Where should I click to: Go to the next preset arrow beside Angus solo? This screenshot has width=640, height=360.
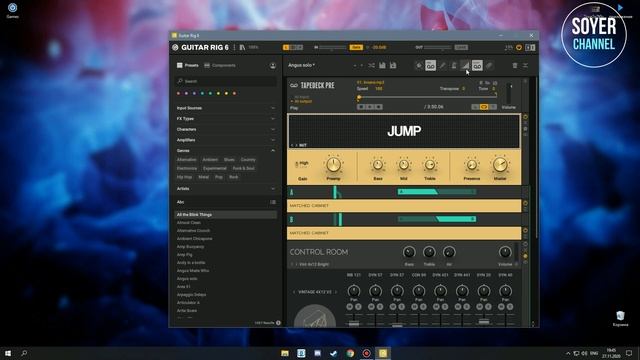[x=361, y=65]
